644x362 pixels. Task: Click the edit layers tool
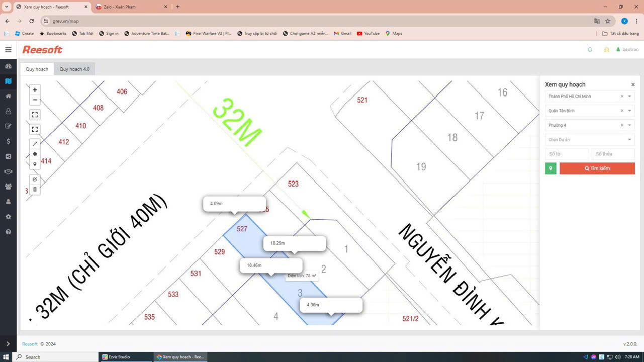pos(35,179)
